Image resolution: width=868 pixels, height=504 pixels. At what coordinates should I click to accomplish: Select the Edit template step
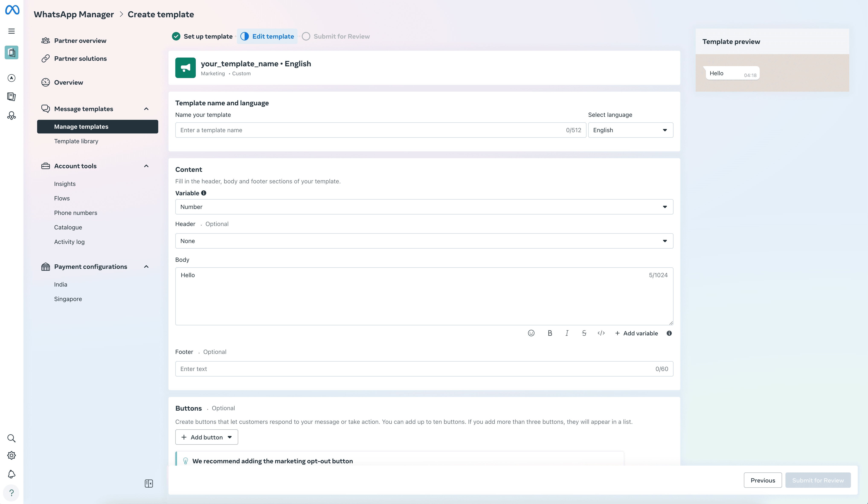267,36
